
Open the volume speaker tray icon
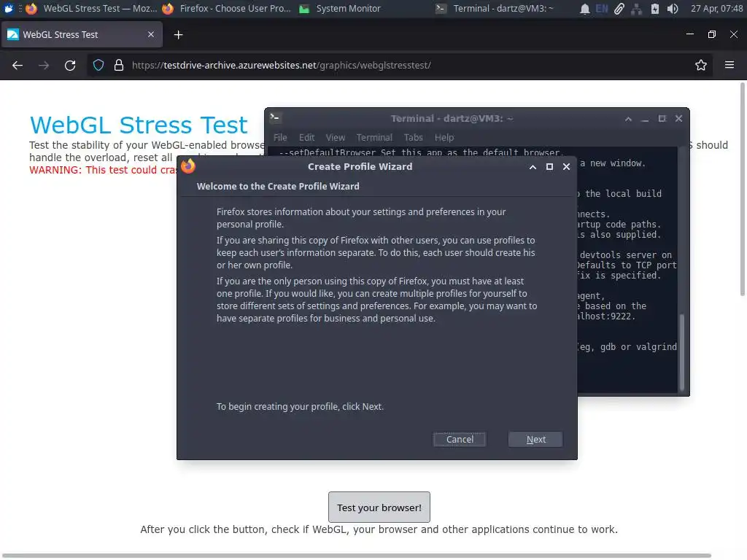coord(673,9)
